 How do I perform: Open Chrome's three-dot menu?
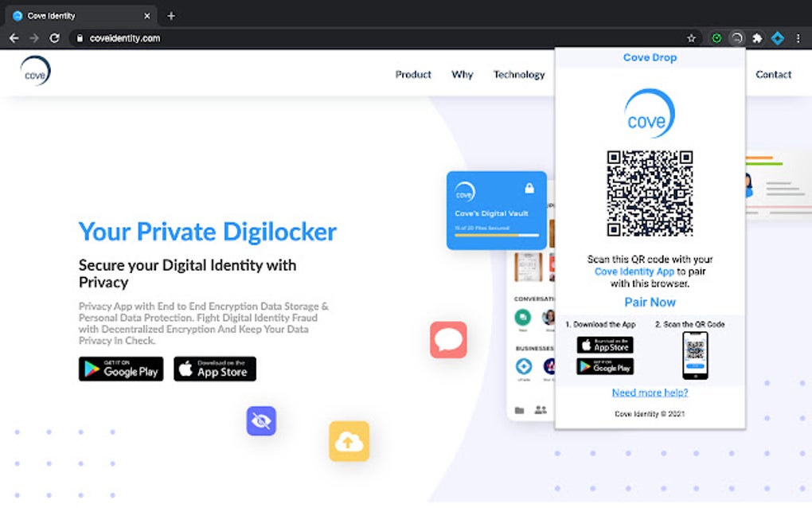tap(798, 37)
